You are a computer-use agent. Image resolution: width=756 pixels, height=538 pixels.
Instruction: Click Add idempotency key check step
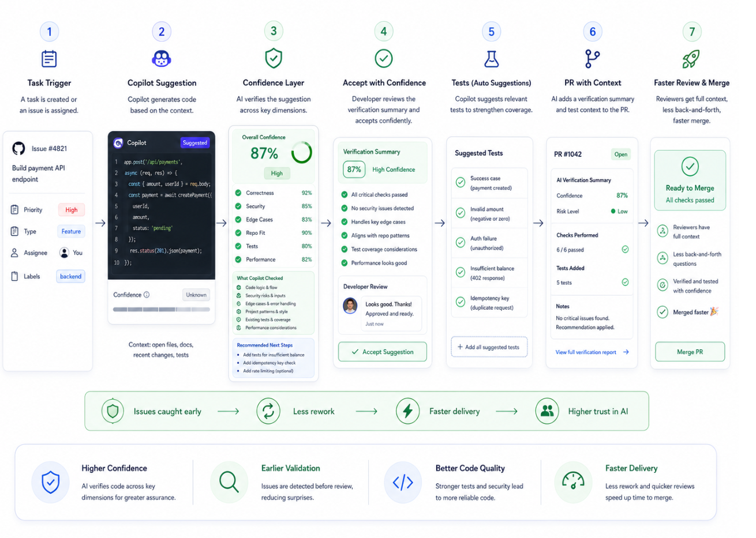point(269,363)
